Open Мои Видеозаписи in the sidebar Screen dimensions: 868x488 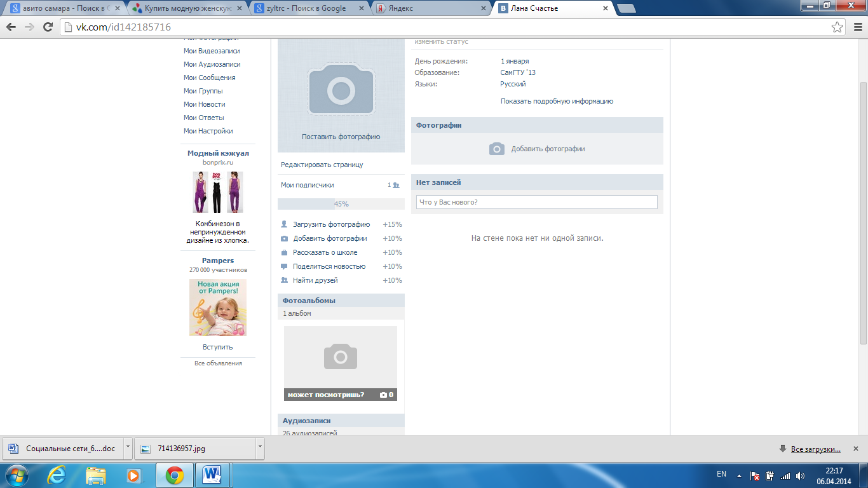[212, 51]
